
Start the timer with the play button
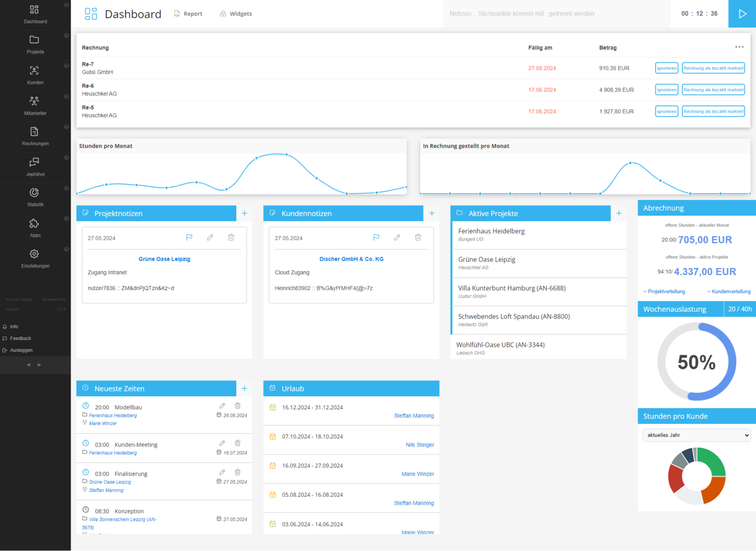pyautogui.click(x=742, y=14)
